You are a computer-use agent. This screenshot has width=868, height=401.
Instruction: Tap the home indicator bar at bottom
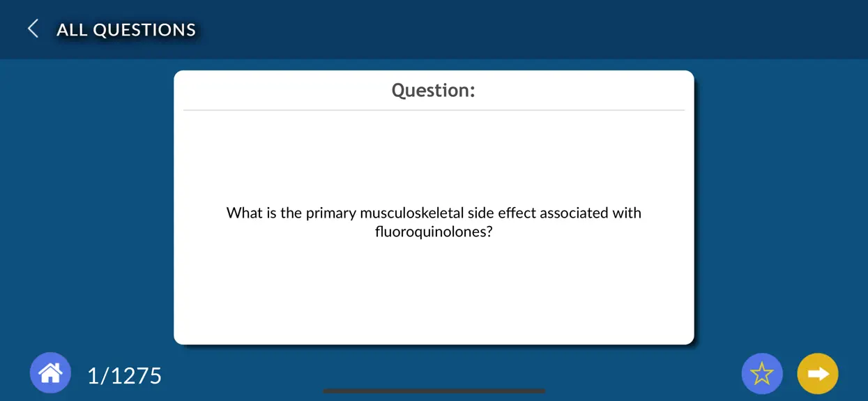(x=434, y=391)
